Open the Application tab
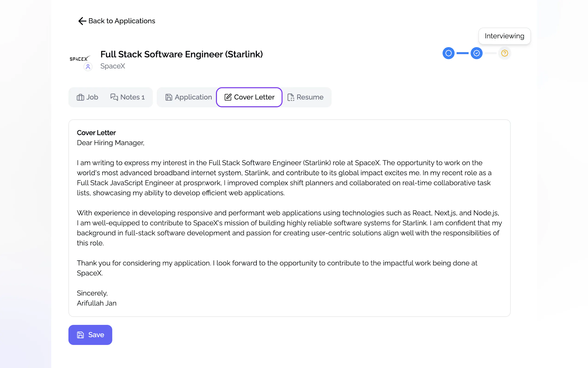Image resolution: width=588 pixels, height=368 pixels. tap(188, 97)
